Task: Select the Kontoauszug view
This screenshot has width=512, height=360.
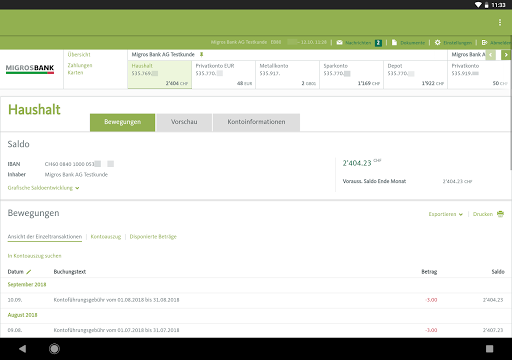Action: pyautogui.click(x=106, y=237)
